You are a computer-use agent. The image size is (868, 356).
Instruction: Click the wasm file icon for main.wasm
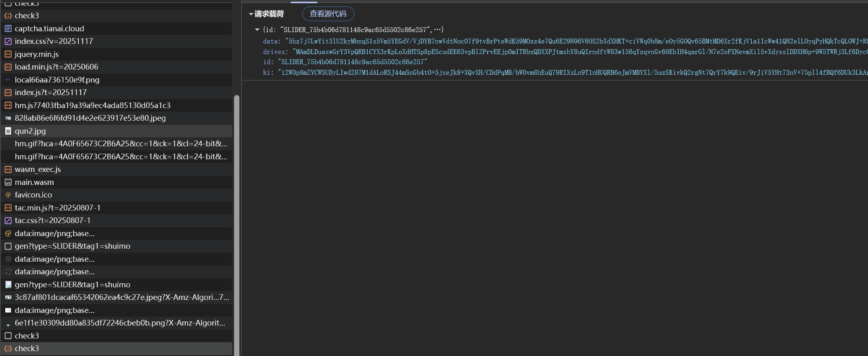(x=8, y=182)
